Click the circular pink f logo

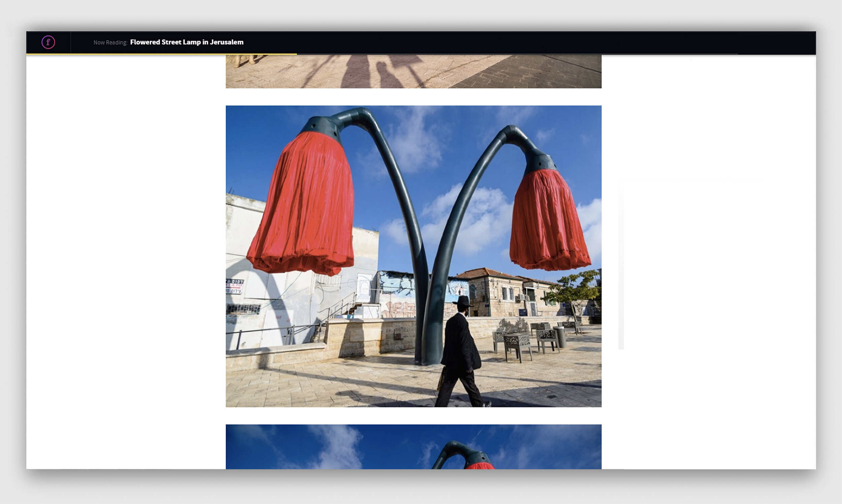[48, 42]
